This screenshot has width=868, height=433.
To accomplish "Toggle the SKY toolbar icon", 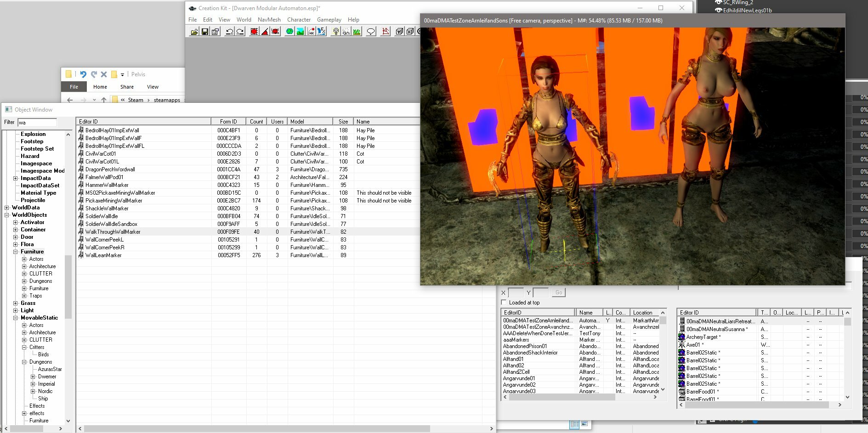I will coord(346,31).
